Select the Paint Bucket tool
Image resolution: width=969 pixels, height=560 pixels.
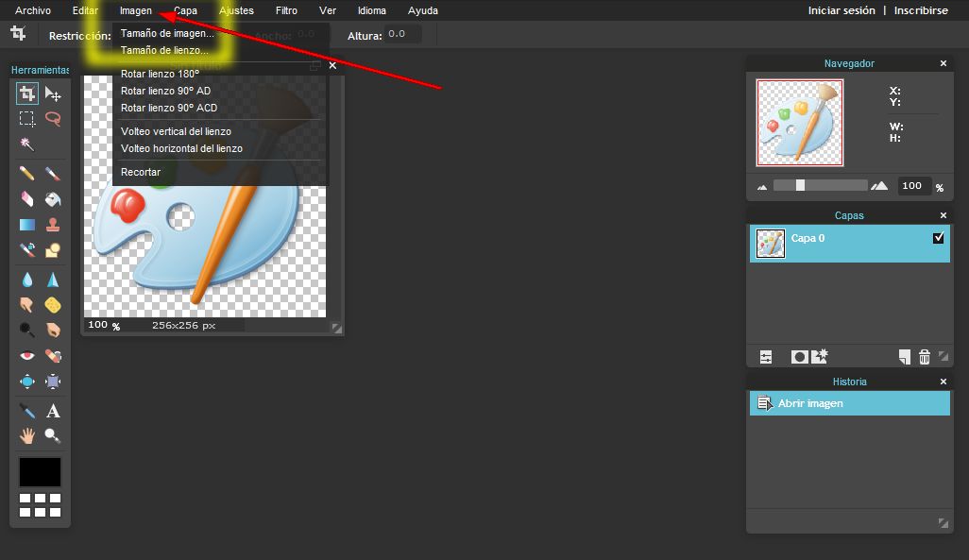[x=53, y=198]
